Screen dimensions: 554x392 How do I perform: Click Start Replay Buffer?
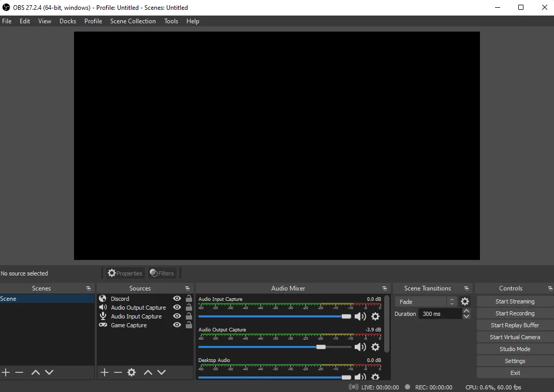coord(515,325)
